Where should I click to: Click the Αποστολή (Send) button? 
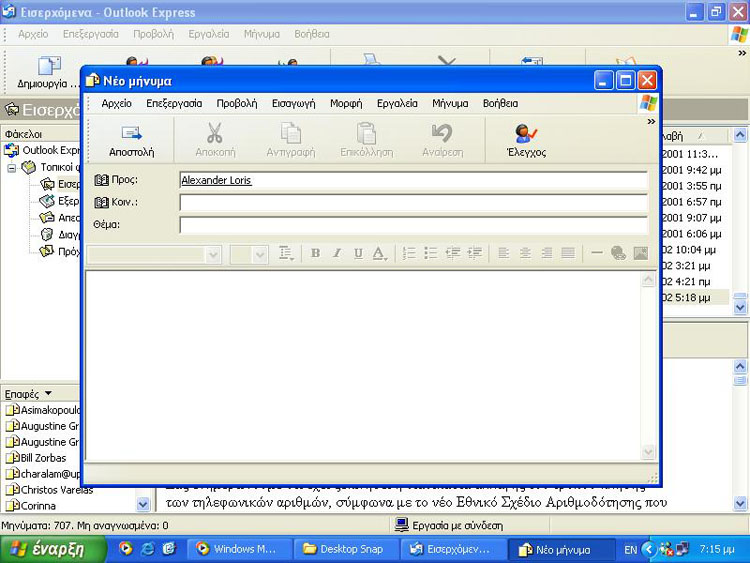[x=132, y=141]
